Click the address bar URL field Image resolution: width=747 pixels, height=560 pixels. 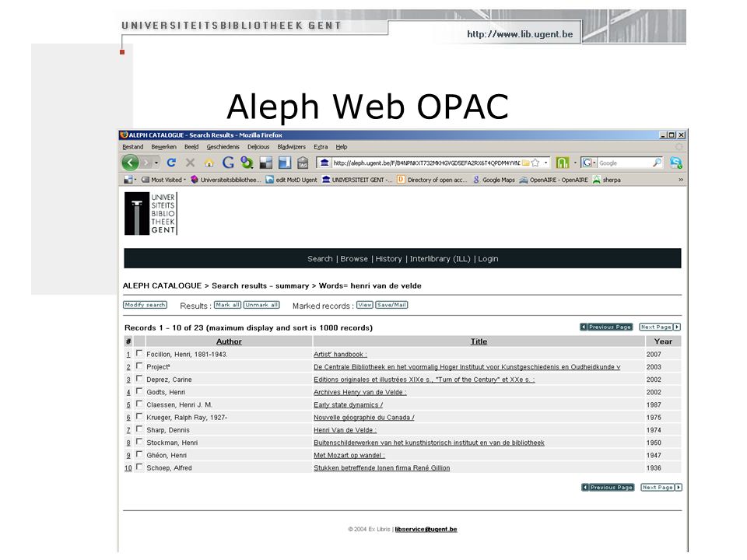(x=426, y=163)
